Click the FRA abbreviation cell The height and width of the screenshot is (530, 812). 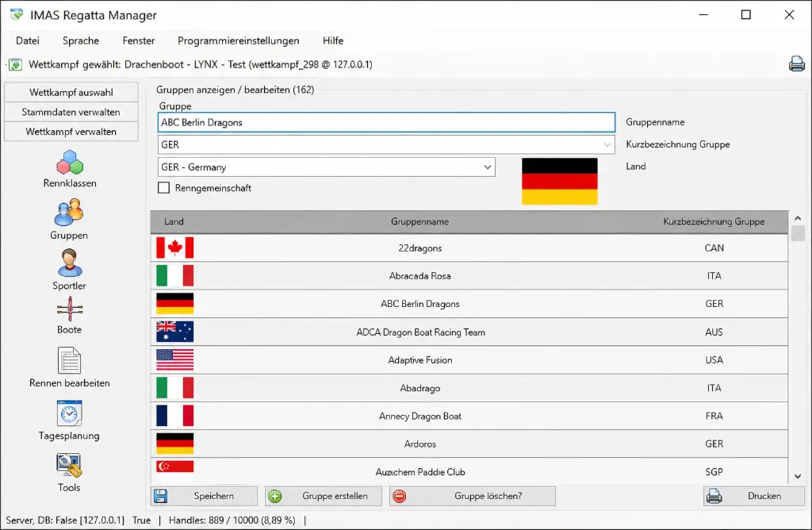(714, 416)
